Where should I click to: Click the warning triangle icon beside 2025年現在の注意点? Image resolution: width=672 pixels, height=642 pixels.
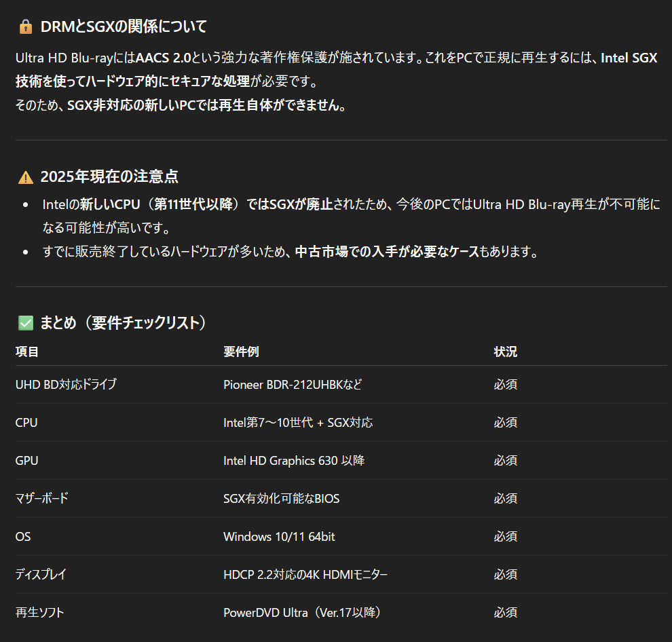26,177
